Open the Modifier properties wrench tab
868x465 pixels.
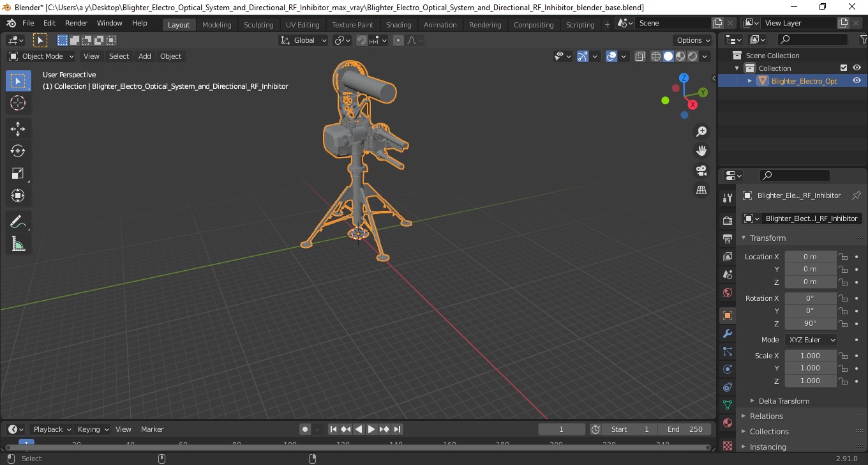[x=728, y=333]
